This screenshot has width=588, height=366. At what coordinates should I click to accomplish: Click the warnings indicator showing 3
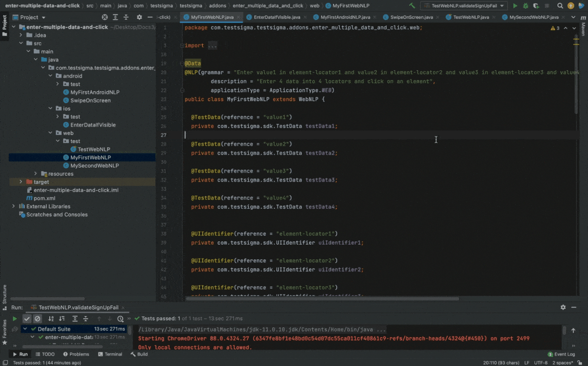coord(555,28)
